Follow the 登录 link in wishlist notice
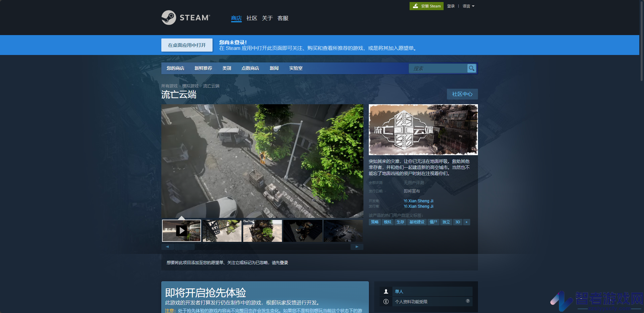Screen dimensions: 644x313 (x=284, y=263)
